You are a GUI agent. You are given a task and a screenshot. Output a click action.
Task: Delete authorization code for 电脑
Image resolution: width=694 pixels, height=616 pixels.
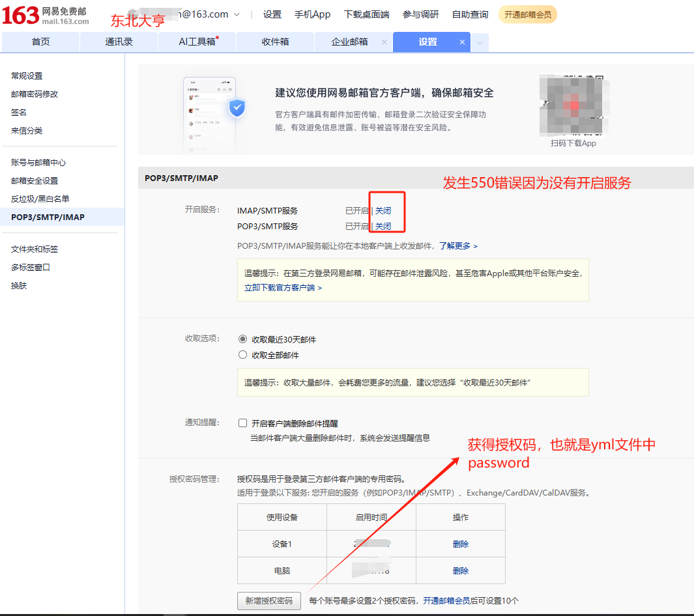click(x=460, y=571)
